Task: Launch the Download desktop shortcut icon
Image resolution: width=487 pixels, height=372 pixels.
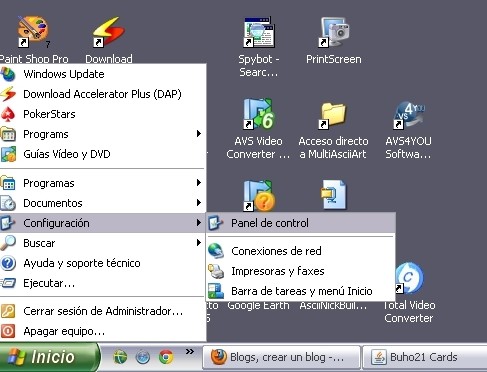Action: 109,32
